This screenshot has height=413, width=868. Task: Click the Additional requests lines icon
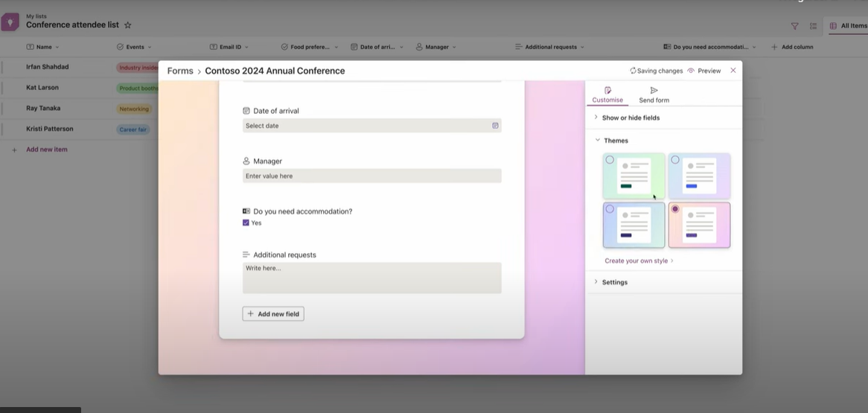point(246,254)
